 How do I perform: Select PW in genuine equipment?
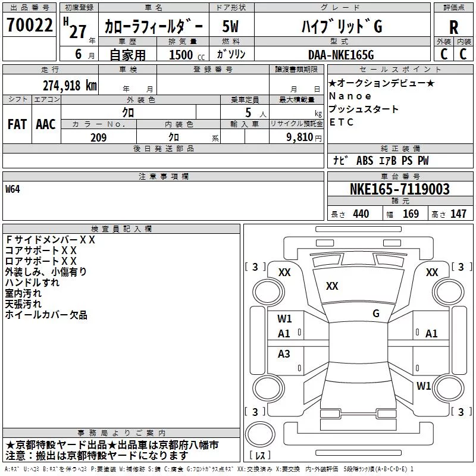point(423,160)
